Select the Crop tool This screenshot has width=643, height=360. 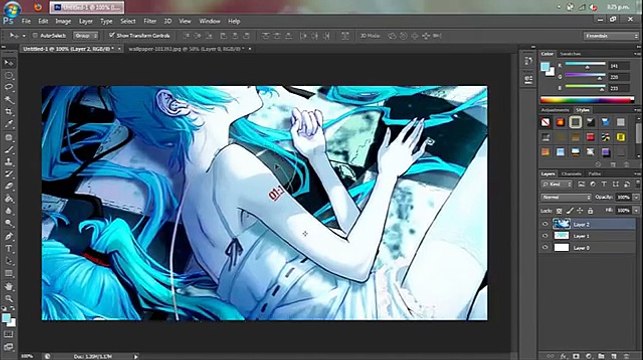click(9, 112)
